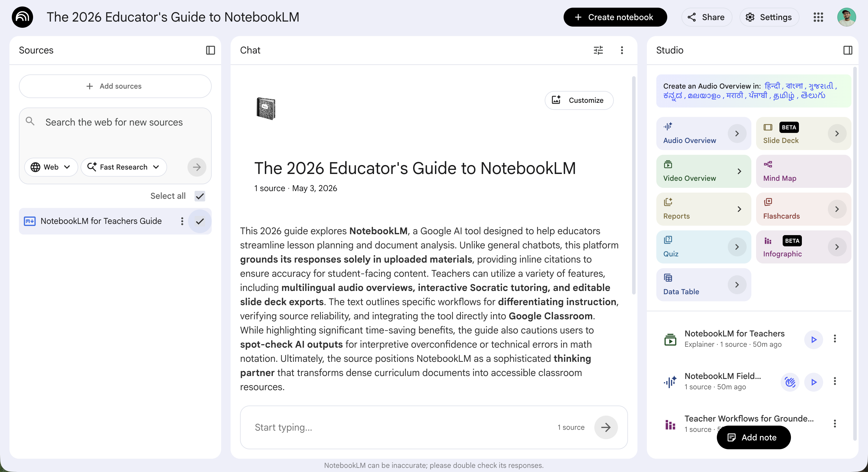Screen dimensions: 868x472
Task: Expand Quiz customization chevron
Action: [x=737, y=247]
